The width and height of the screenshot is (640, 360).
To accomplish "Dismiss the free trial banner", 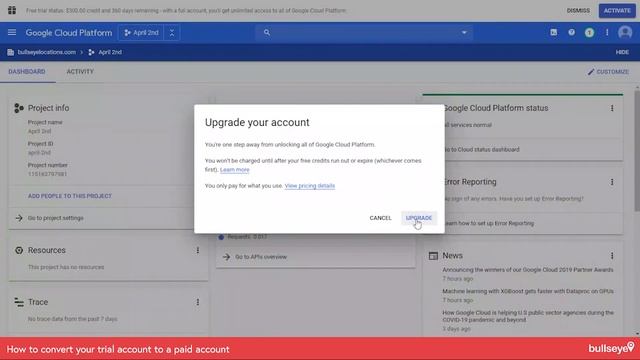I will 578,11.
